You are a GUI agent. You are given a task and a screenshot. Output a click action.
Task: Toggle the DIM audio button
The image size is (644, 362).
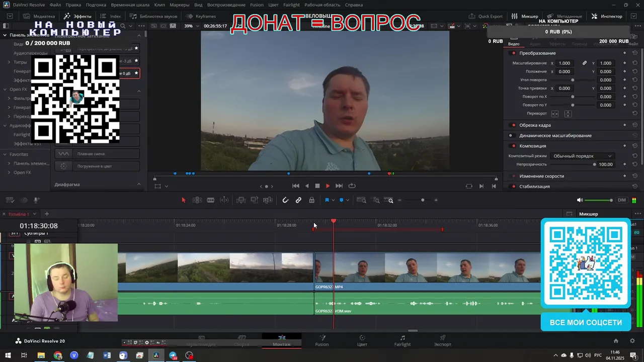pyautogui.click(x=622, y=200)
